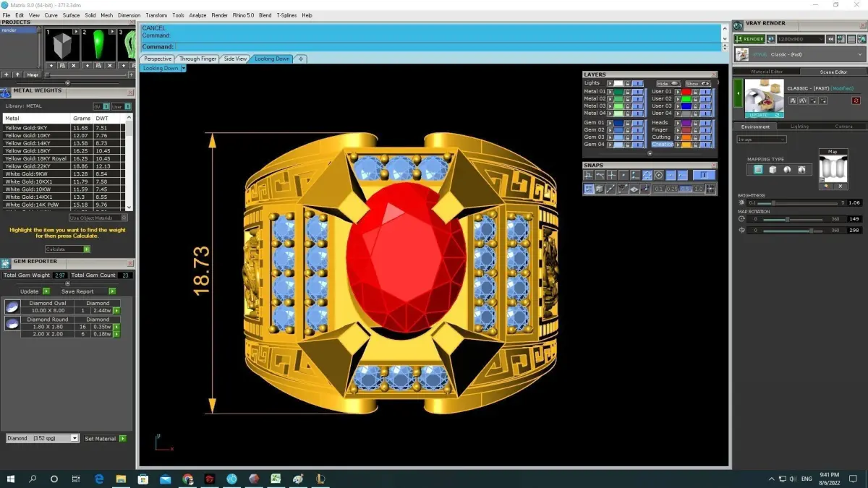Open Excel from the Windows taskbar
868x488 pixels.
276,479
